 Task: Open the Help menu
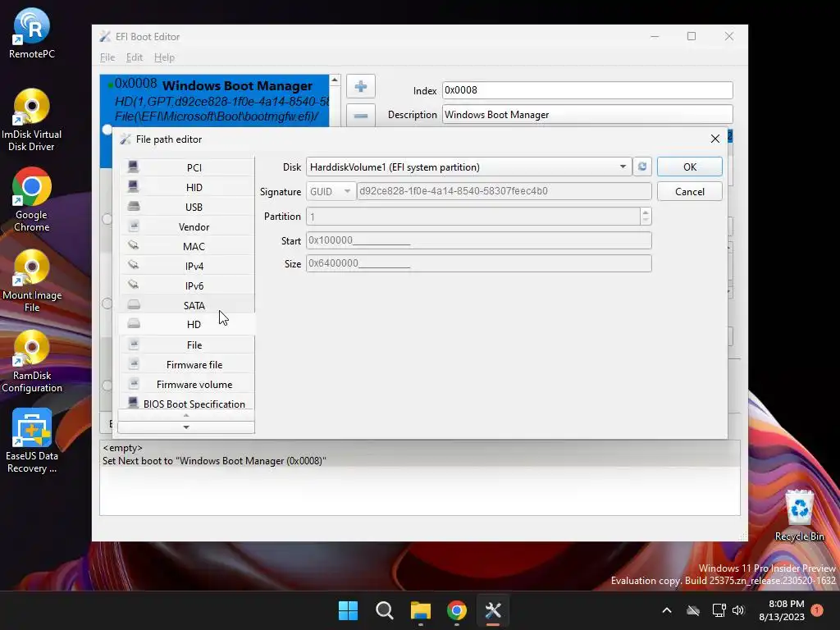pyautogui.click(x=164, y=57)
